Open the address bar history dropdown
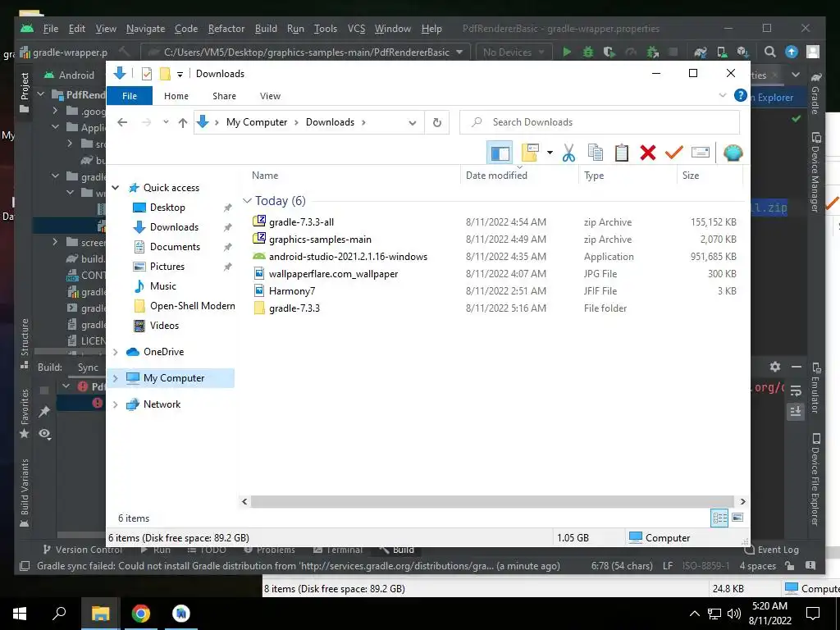Screen dimensions: 840x630 [x=412, y=123]
